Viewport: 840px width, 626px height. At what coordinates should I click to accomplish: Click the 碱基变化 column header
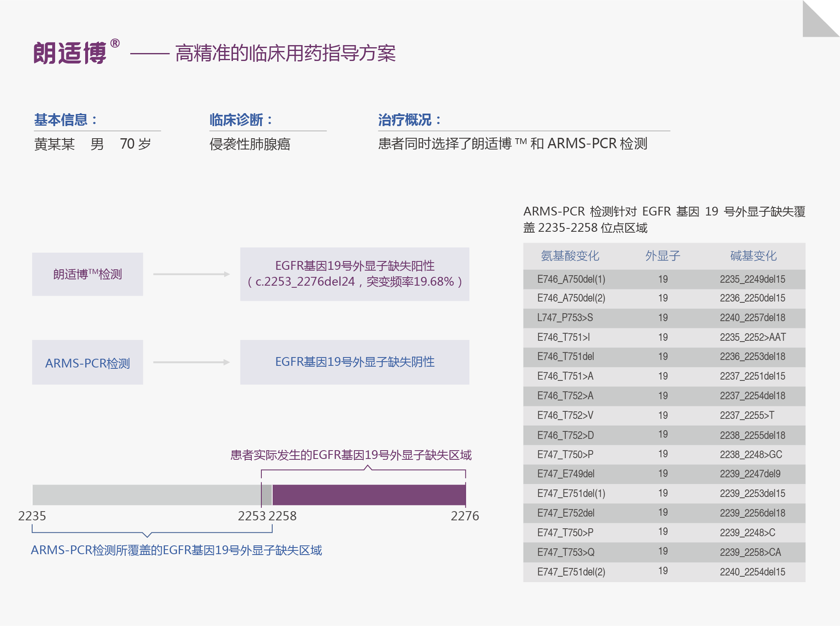pos(754,256)
